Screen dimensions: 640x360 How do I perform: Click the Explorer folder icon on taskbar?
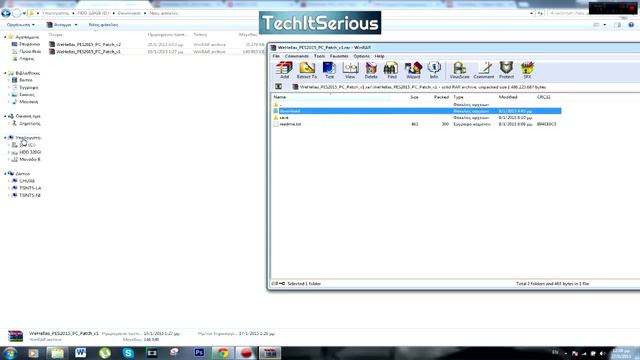click(57, 353)
